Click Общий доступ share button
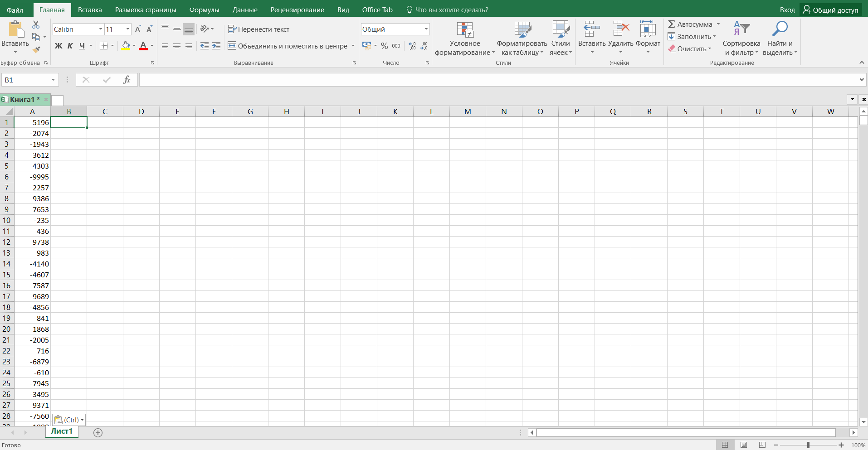 (830, 10)
